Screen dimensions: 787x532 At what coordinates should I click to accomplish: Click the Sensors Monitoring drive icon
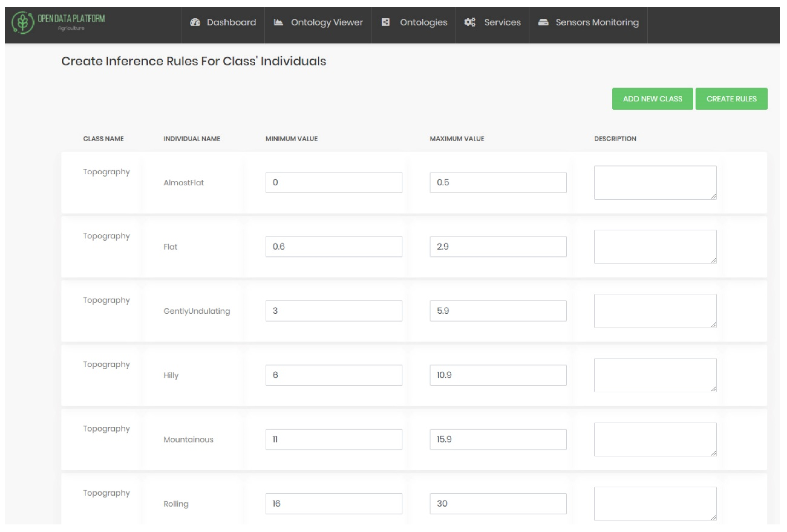point(543,22)
